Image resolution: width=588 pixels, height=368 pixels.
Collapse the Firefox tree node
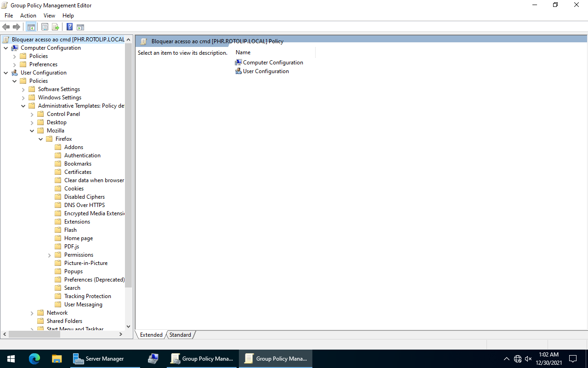[41, 139]
